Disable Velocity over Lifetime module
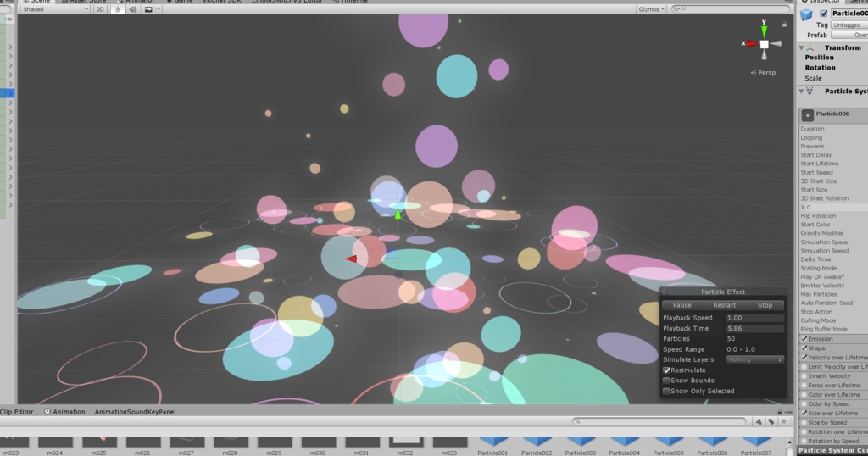868x456 pixels. click(804, 358)
